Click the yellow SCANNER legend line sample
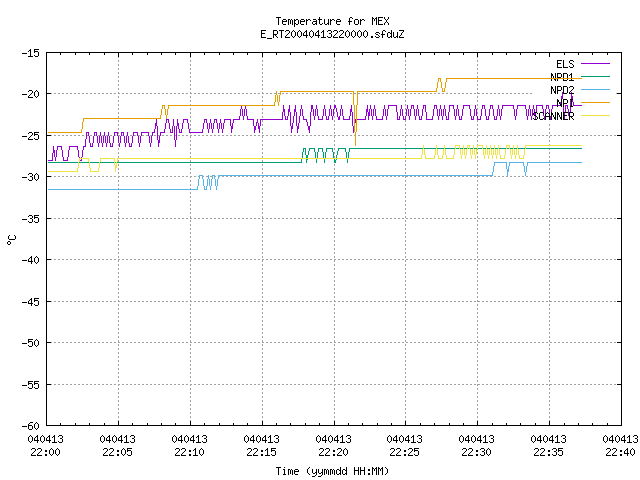 595,116
